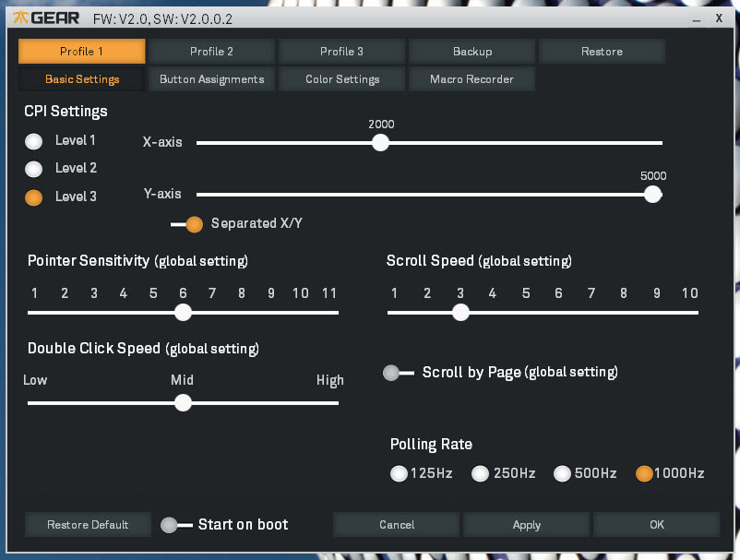Select 125Hz polling rate
The width and height of the screenshot is (740, 560).
(x=399, y=473)
